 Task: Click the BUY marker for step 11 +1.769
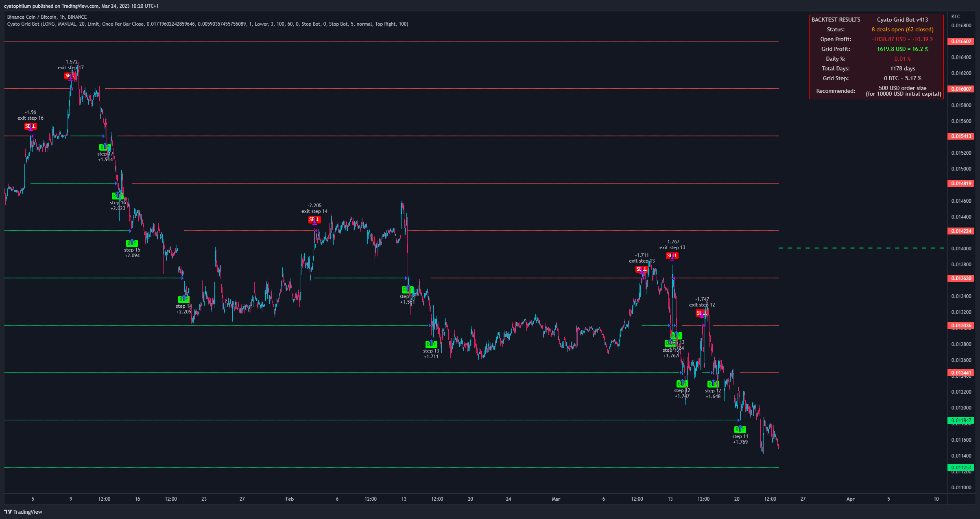click(740, 429)
